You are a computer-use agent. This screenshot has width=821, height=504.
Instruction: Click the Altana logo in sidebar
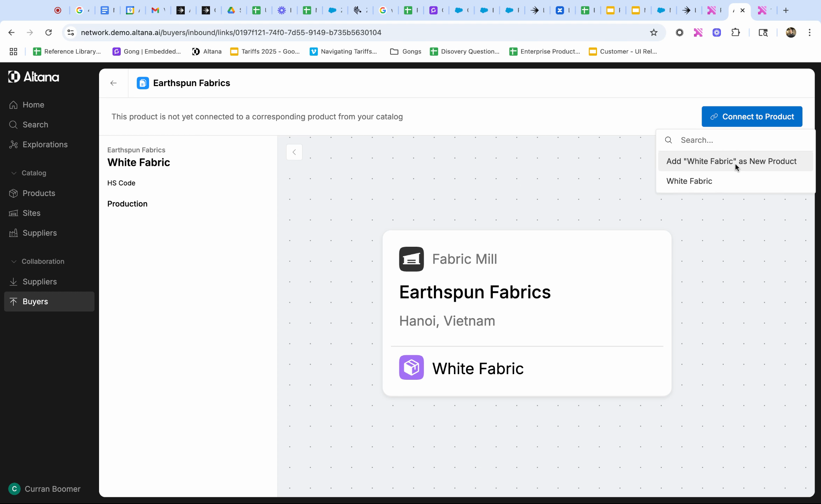34,77
